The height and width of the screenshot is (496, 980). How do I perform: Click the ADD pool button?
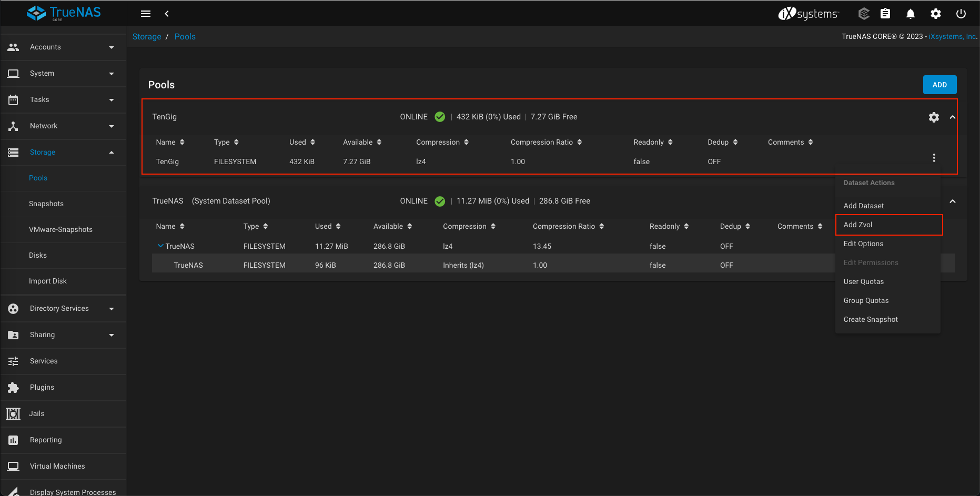939,85
